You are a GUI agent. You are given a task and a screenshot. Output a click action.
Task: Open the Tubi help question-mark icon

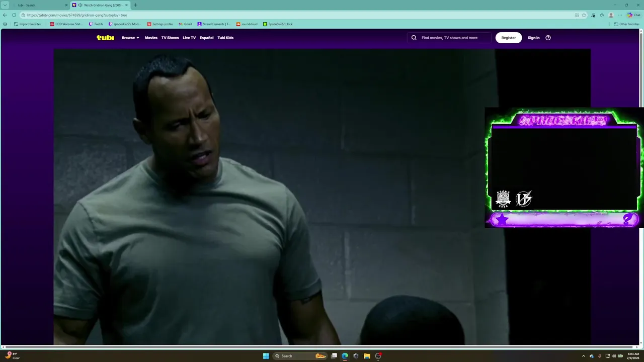548,38
